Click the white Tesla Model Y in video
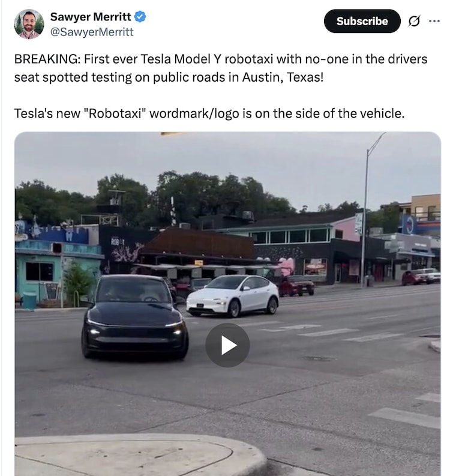 pos(233,296)
